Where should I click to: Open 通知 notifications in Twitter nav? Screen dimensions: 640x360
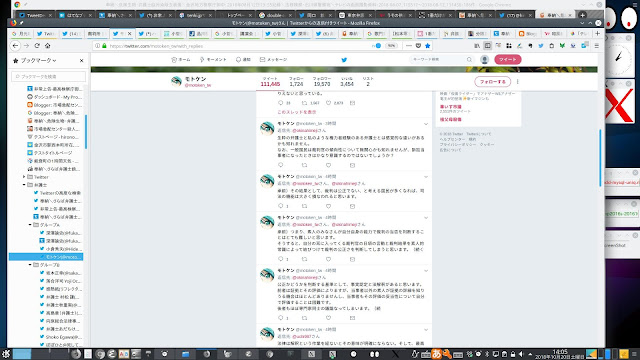pyautogui.click(x=243, y=60)
